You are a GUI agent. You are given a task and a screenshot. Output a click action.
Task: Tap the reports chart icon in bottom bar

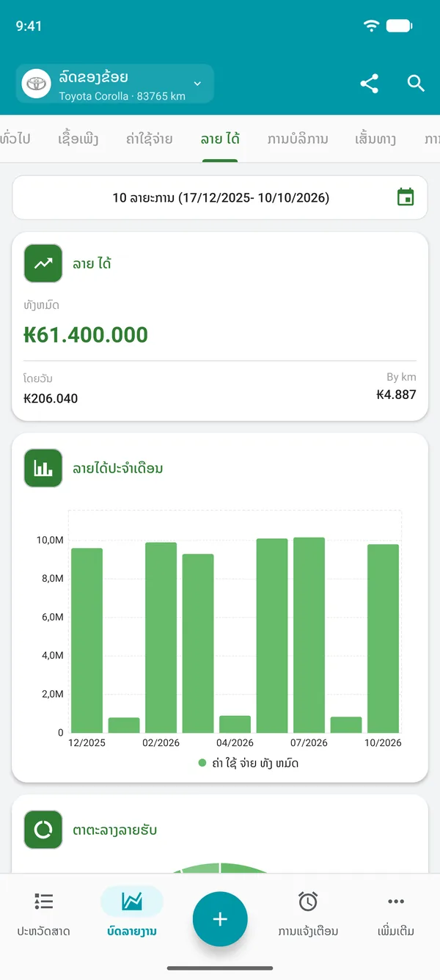point(132,902)
